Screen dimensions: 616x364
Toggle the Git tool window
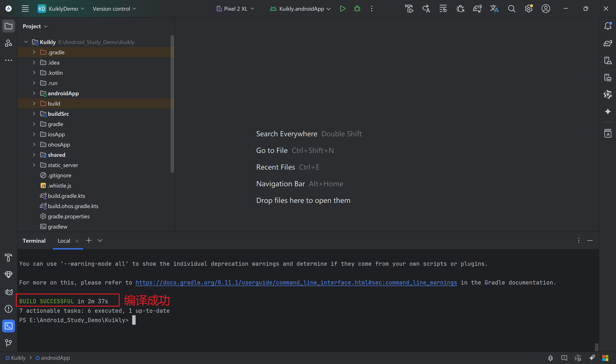[x=8, y=343]
